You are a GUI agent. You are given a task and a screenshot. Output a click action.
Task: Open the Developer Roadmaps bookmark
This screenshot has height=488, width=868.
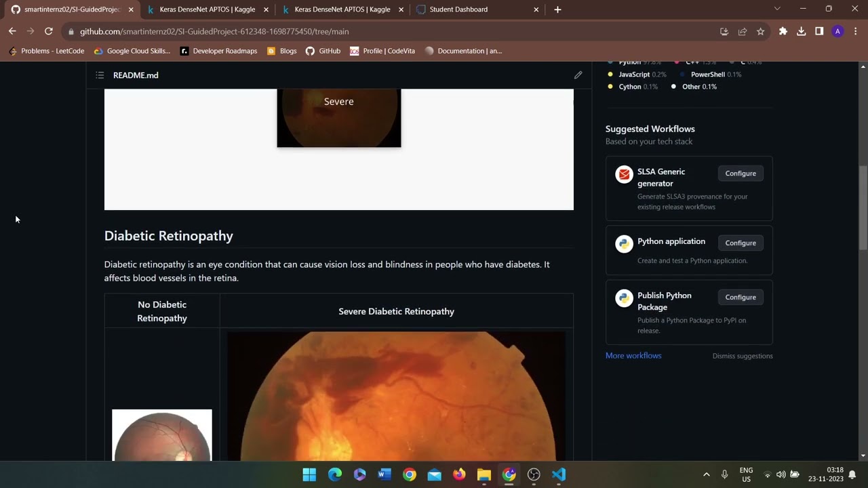[218, 51]
